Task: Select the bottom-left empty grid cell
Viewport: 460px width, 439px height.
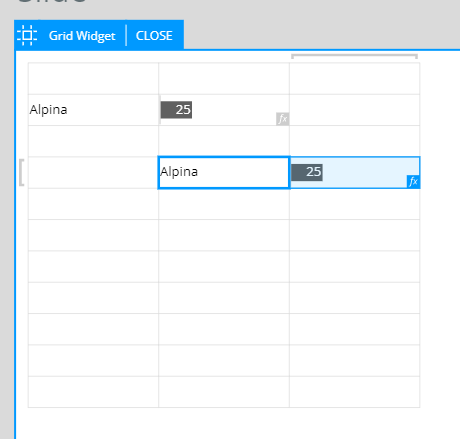Action: coord(93,392)
